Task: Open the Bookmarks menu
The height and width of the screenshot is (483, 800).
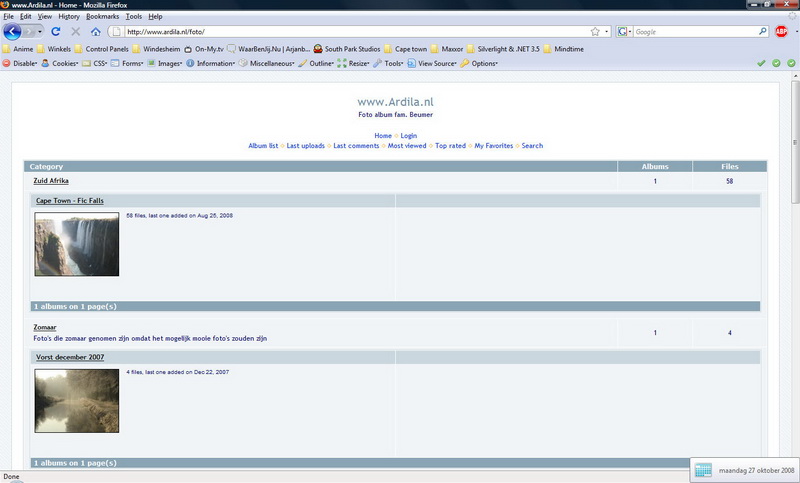Action: point(103,16)
